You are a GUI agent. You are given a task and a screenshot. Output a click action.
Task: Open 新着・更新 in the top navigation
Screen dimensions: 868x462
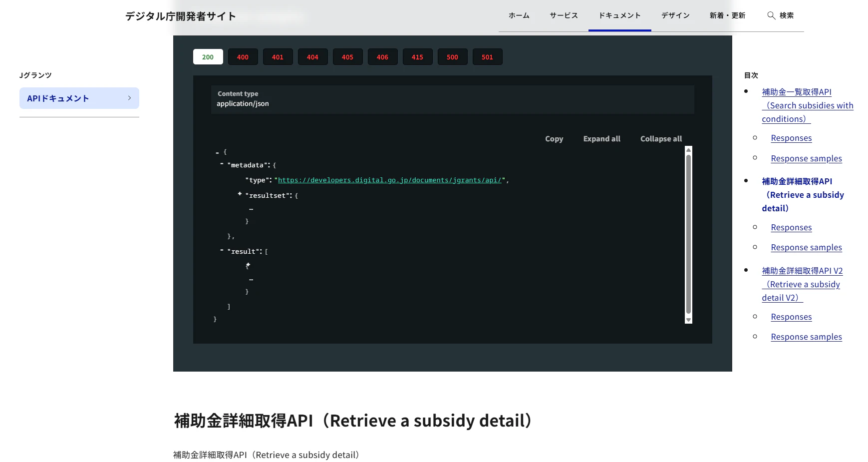click(x=727, y=15)
